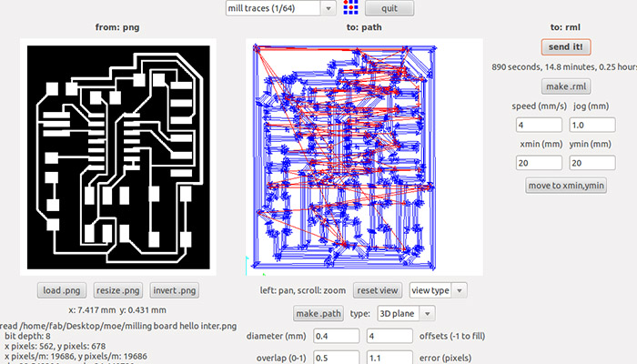Viewport: 637px width, 364px height.
Task: Click the PCB trace image preview
Action: [x=118, y=157]
